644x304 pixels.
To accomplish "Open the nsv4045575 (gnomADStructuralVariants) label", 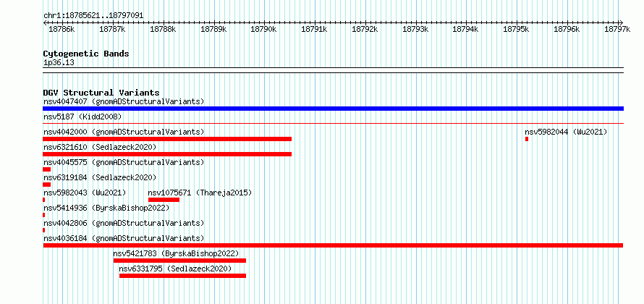I will click(124, 162).
